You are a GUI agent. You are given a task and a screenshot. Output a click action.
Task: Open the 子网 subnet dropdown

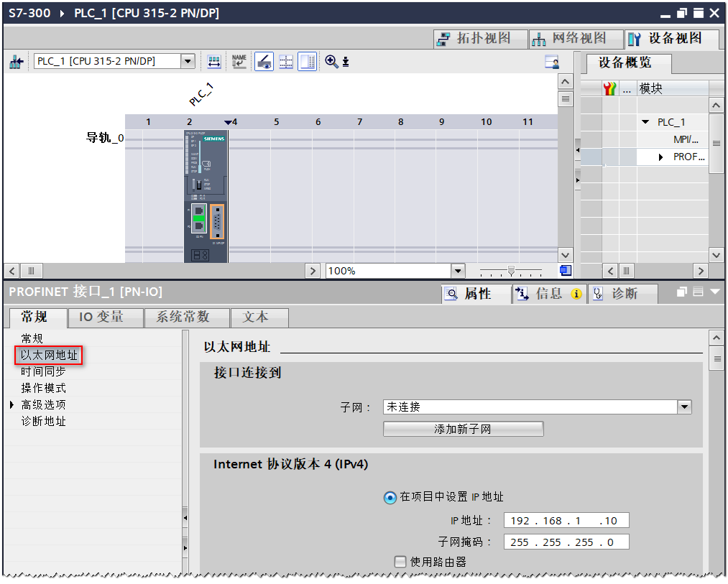pyautogui.click(x=683, y=407)
